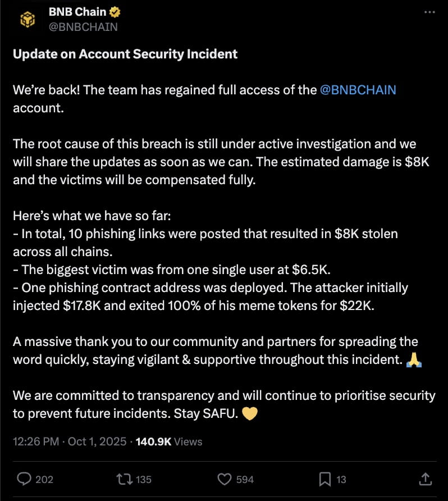
Task: Click the folded hands emoji
Action: (413, 360)
